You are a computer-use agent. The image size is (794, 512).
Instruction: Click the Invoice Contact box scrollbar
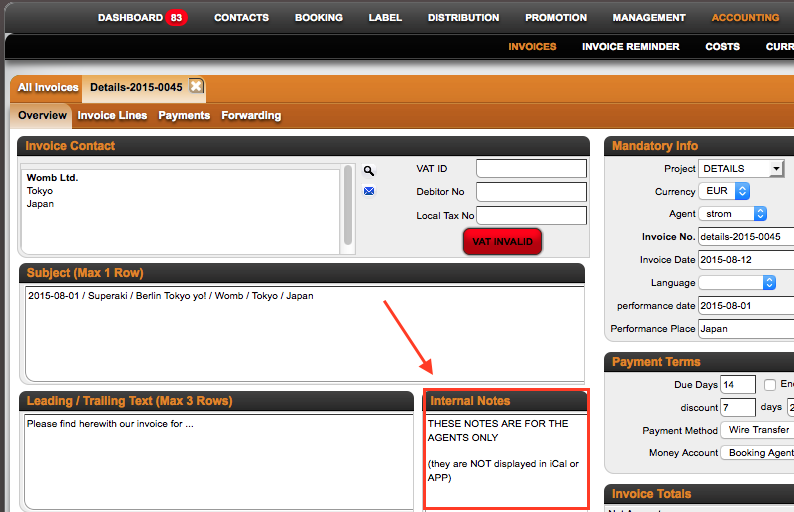(348, 205)
